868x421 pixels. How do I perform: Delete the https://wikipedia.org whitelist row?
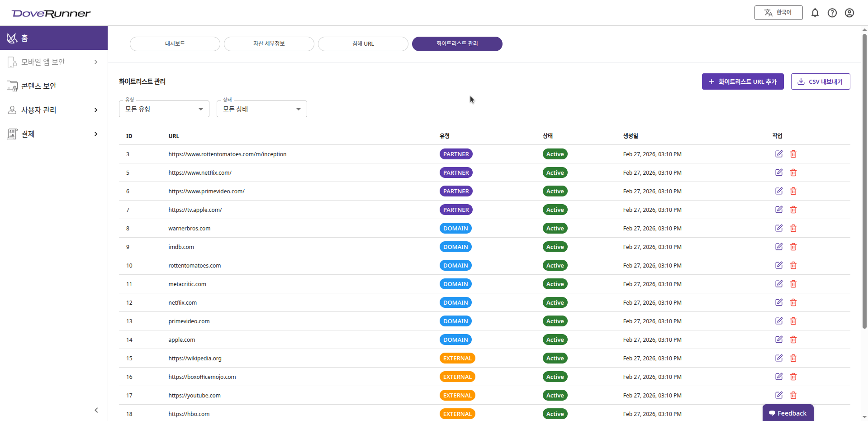pyautogui.click(x=793, y=358)
